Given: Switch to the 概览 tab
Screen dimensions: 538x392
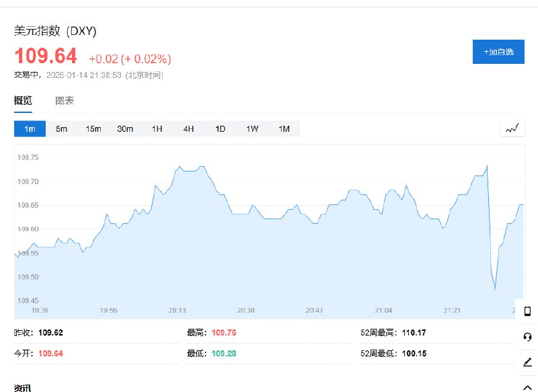Looking at the screenshot, I should (x=23, y=100).
